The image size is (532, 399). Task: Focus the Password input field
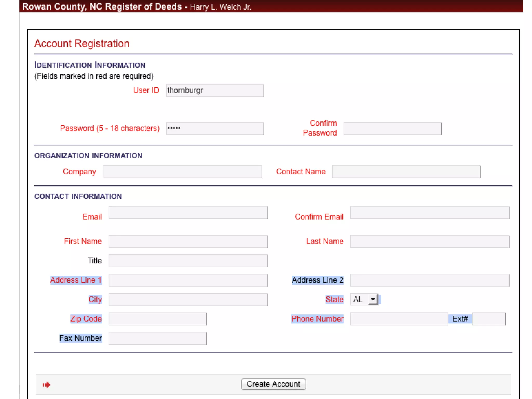coord(215,128)
